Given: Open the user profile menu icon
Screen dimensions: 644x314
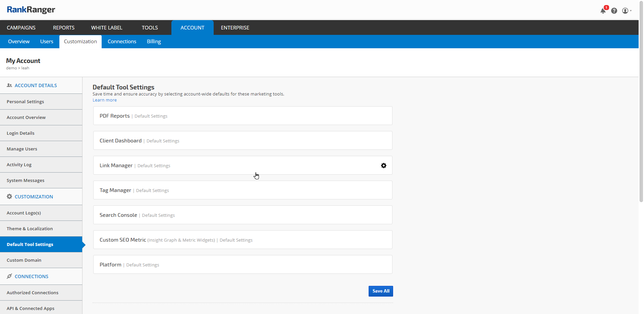Looking at the screenshot, I should 626,11.
